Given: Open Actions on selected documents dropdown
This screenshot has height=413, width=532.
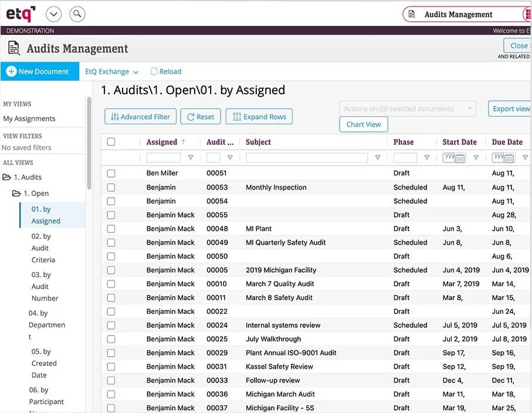Looking at the screenshot, I should tap(408, 109).
